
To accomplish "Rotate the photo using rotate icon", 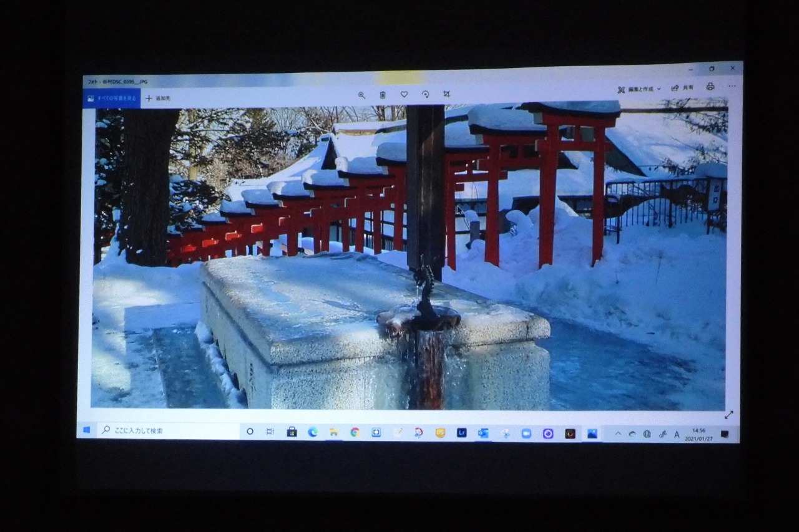I will [x=425, y=94].
